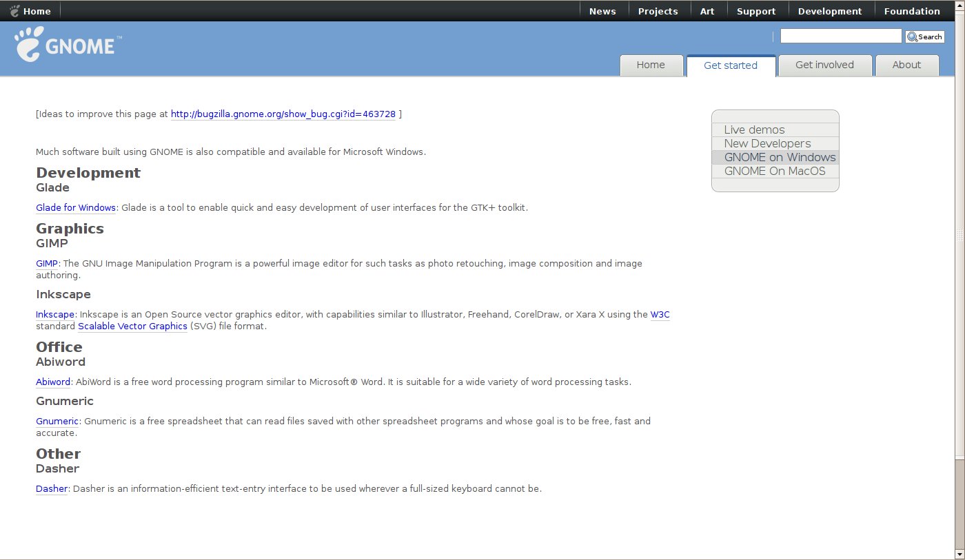Follow the Gnumeric link
The height and width of the screenshot is (560, 965).
click(57, 422)
